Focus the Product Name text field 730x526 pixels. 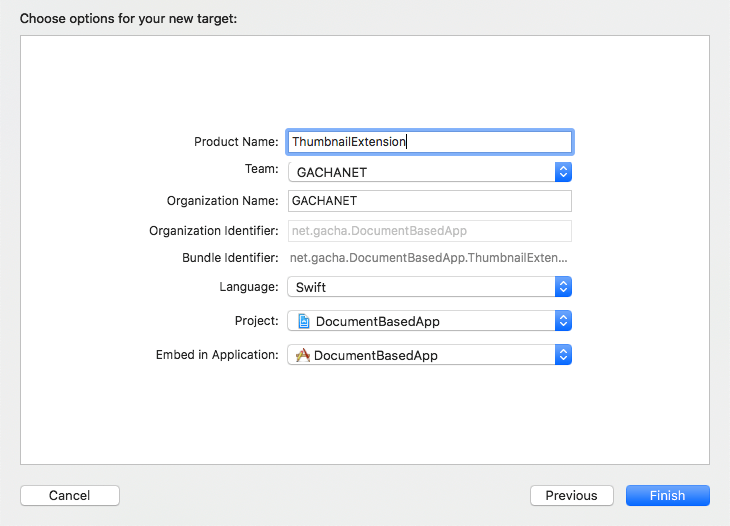pyautogui.click(x=430, y=142)
